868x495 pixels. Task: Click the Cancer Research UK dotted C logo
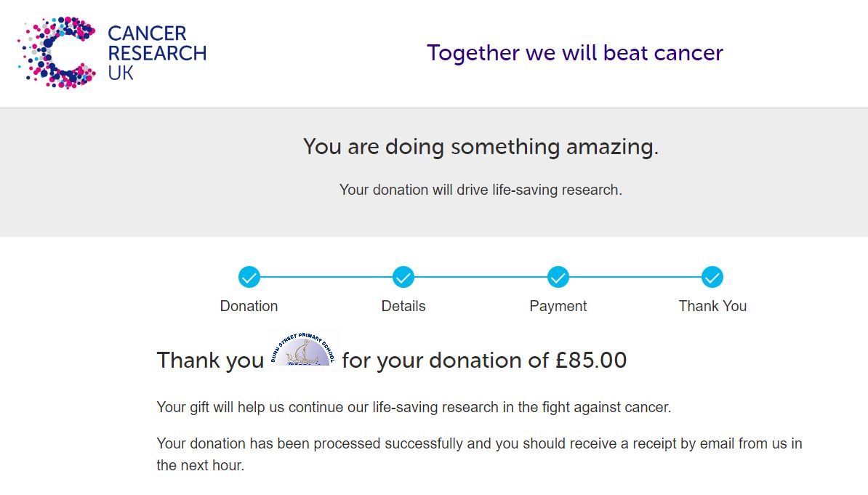point(57,52)
